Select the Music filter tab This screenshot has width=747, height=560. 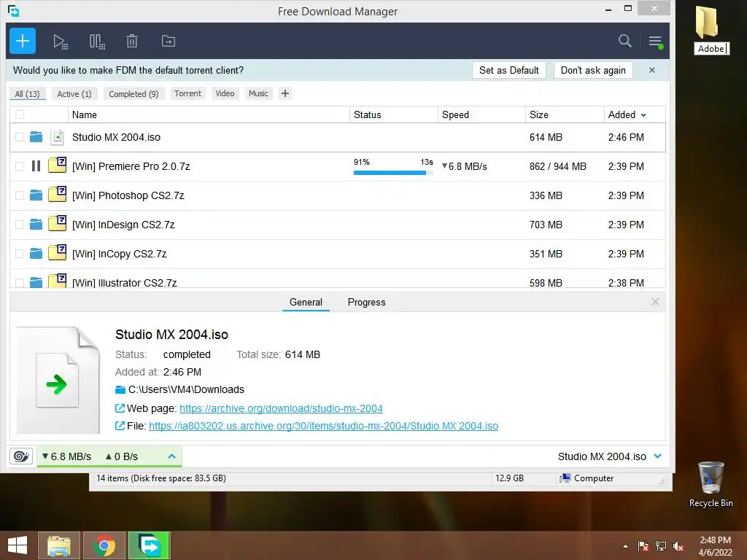click(x=258, y=93)
